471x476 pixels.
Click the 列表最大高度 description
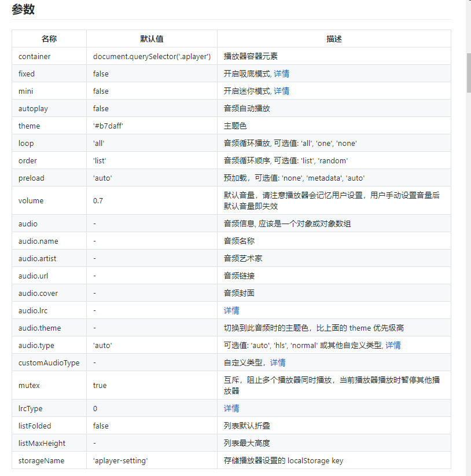(x=247, y=443)
